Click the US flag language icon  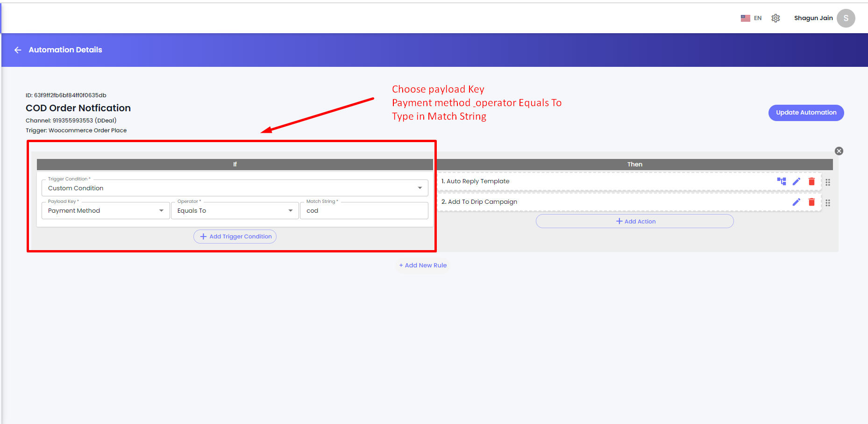pos(745,18)
